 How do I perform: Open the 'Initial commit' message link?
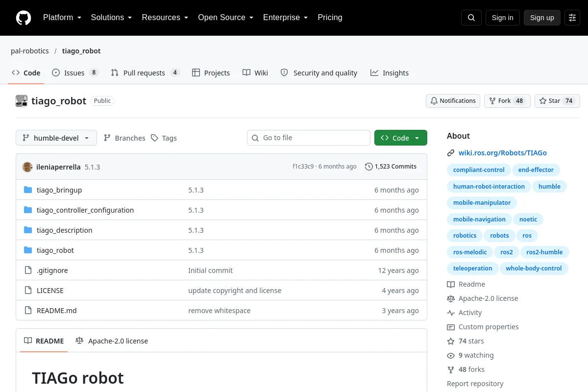(210, 270)
